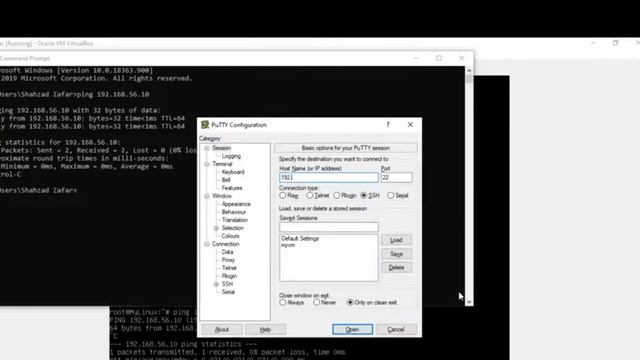The height and width of the screenshot is (360, 640).
Task: Select the Telnet connection type
Action: (309, 196)
